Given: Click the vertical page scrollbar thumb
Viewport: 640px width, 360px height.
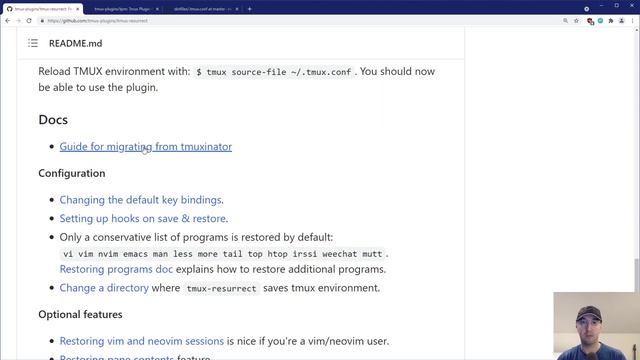Looking at the screenshot, I should pyautogui.click(x=637, y=275).
